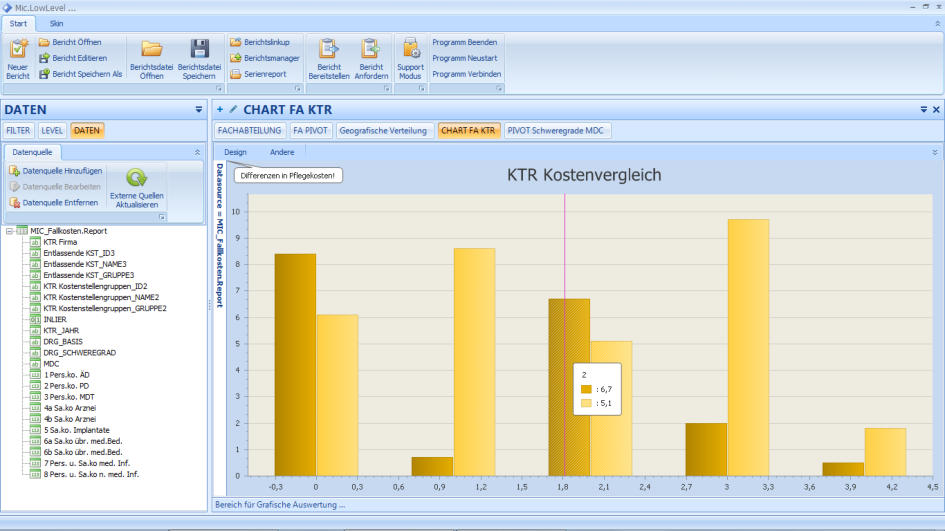Click the pencil edit icon beside chart title

[233, 109]
